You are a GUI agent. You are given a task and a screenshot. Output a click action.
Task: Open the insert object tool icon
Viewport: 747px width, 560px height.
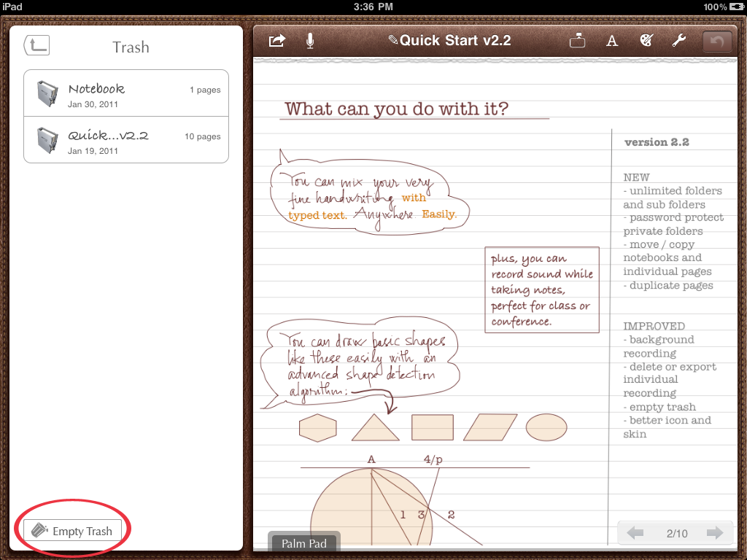tap(577, 41)
